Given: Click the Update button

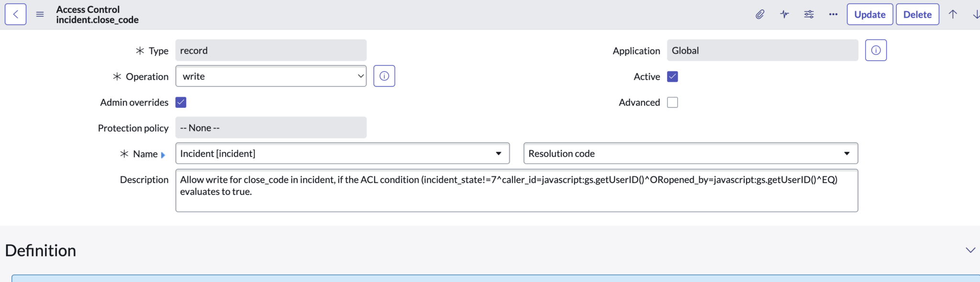Looking at the screenshot, I should (x=870, y=14).
